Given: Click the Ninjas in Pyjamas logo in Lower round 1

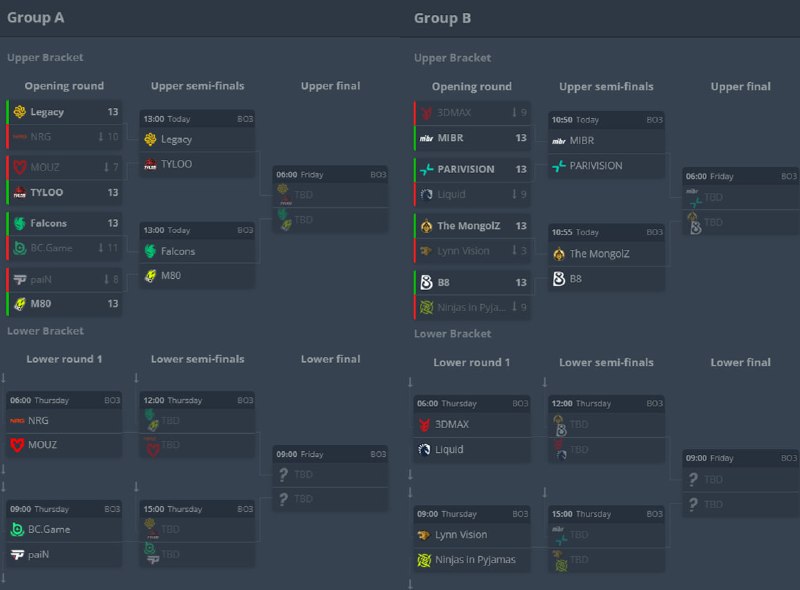Looking at the screenshot, I should 424,560.
